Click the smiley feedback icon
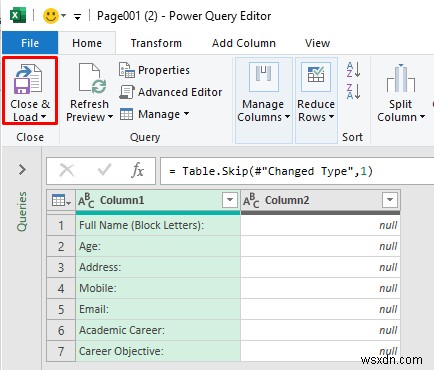 pos(51,16)
